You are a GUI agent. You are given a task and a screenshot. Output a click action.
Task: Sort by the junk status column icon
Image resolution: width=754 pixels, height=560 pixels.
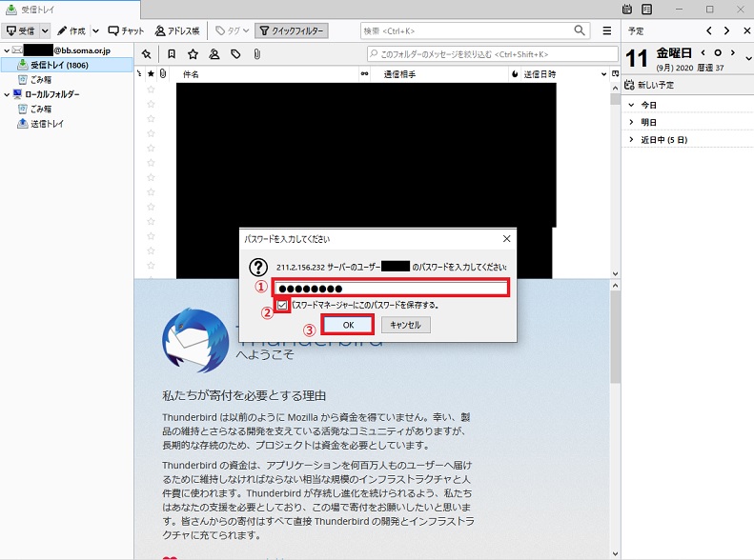[x=515, y=74]
